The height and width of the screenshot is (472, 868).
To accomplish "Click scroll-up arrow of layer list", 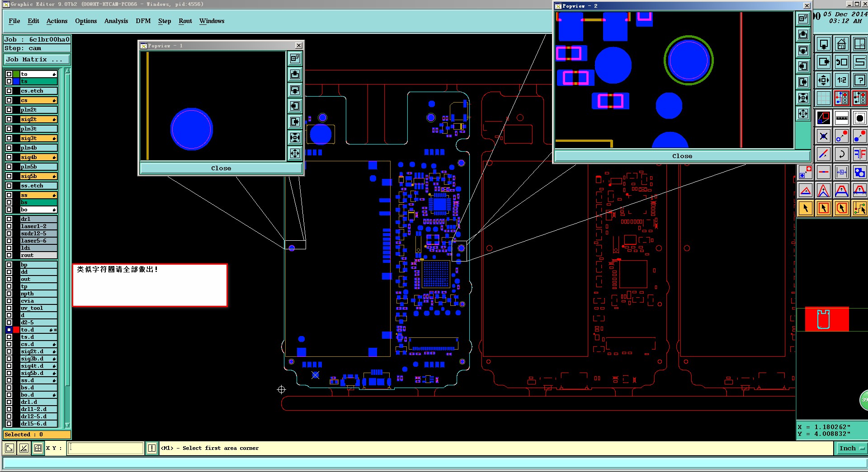I will coord(67,71).
